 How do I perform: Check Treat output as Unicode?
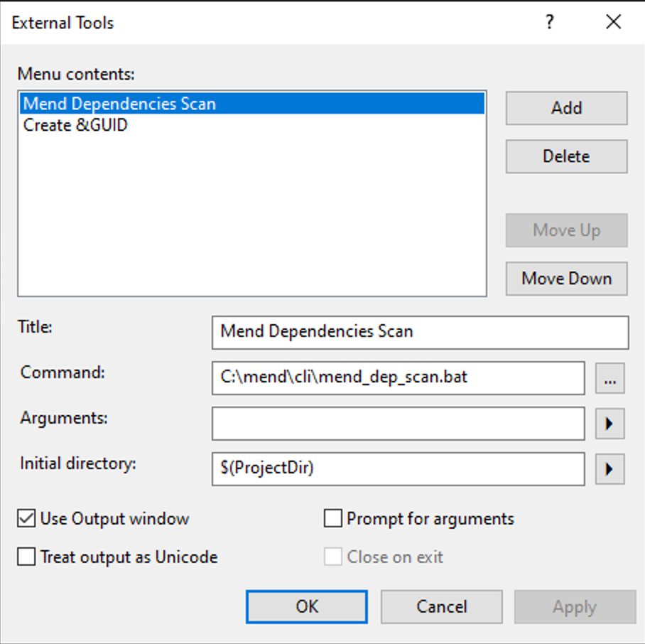coord(25,557)
